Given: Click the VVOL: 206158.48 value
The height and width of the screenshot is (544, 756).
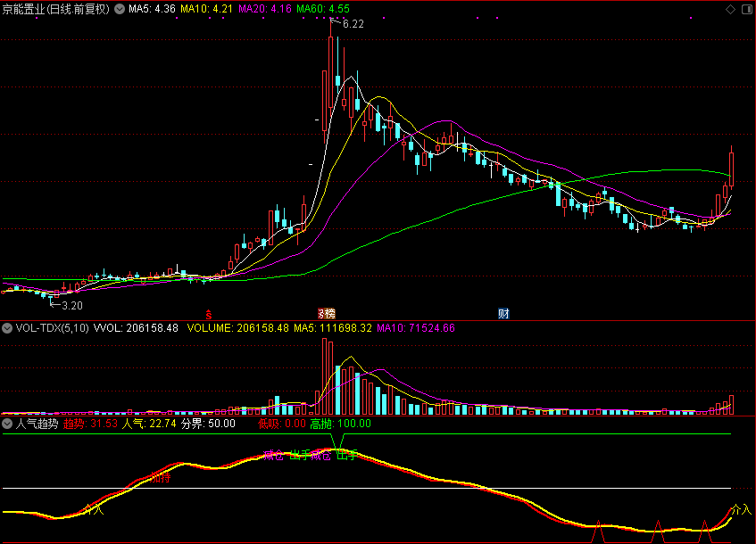Looking at the screenshot, I should [136, 328].
